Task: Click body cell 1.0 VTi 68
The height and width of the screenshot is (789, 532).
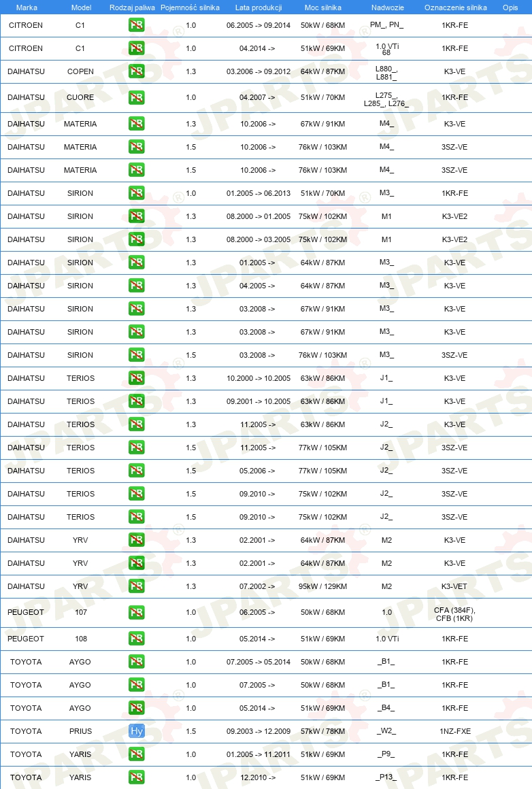Action: coord(386,49)
